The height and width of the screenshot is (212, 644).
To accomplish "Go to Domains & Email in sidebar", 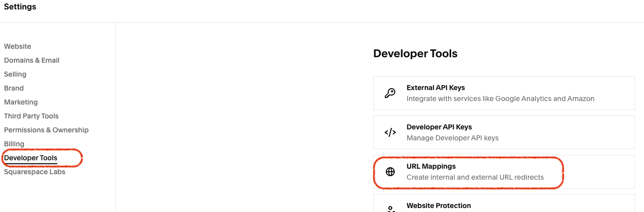I will (32, 60).
